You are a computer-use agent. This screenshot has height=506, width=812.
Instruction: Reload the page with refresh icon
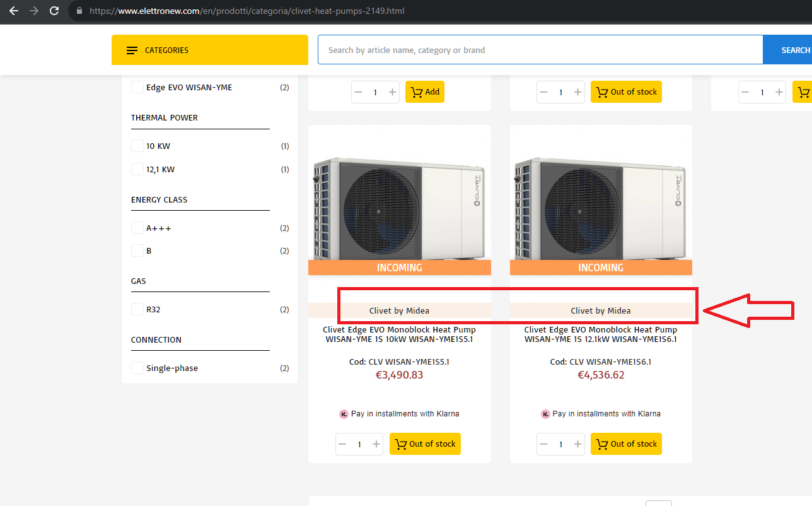tap(54, 11)
